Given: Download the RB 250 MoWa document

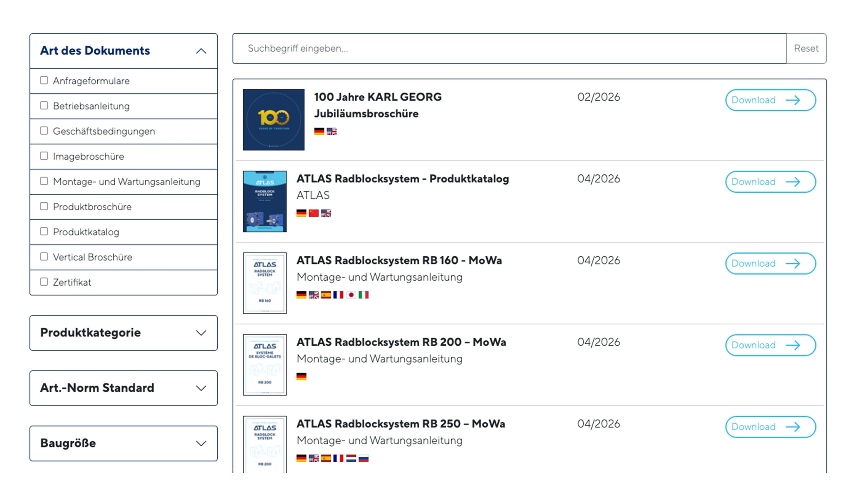Looking at the screenshot, I should pyautogui.click(x=770, y=427).
